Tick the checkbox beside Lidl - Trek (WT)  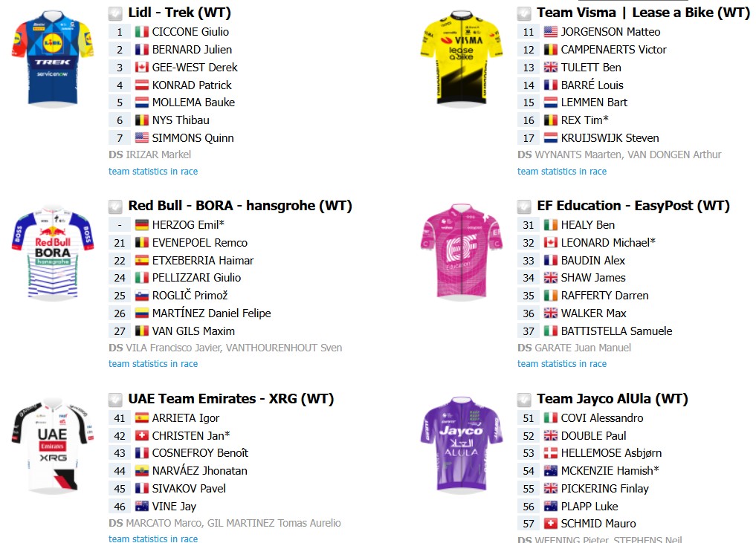pyautogui.click(x=115, y=13)
